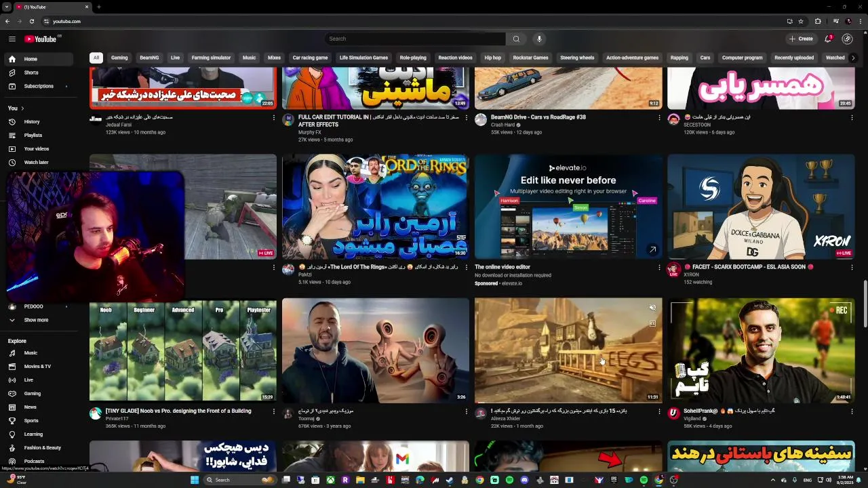Open the Lord of the Rings thumbnail
This screenshot has height=488, width=868.
pos(376,207)
